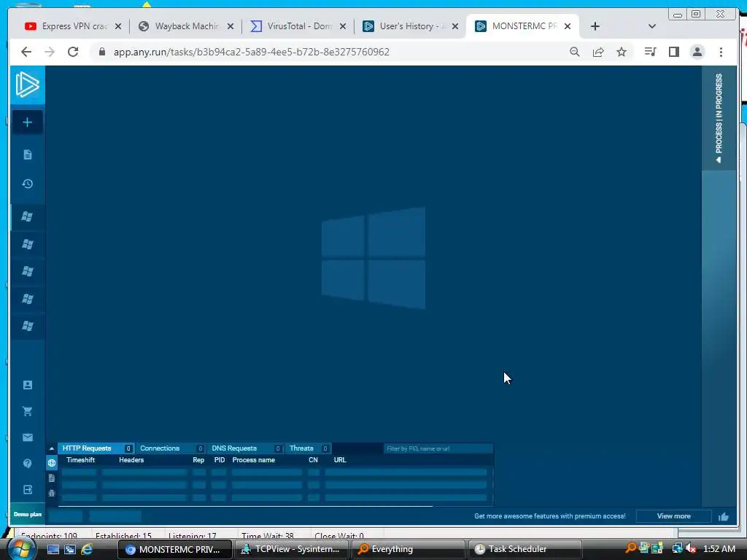Open the help question mark icon
The height and width of the screenshot is (560, 747).
point(27,463)
